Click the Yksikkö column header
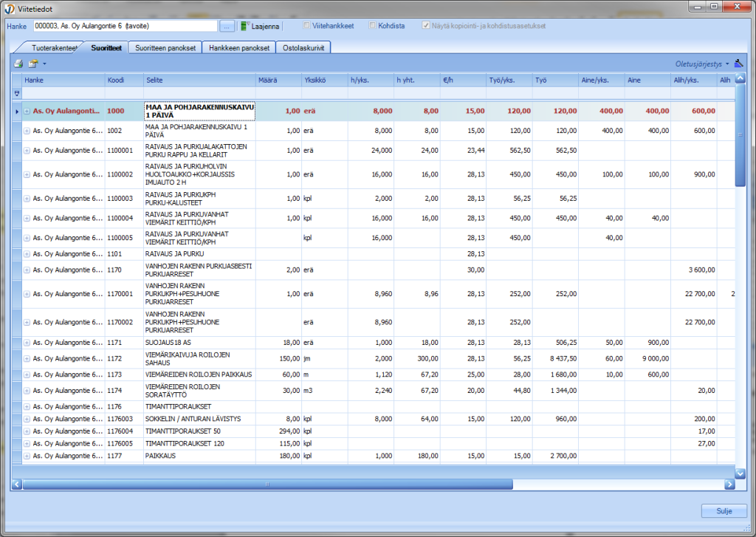 tap(325, 80)
